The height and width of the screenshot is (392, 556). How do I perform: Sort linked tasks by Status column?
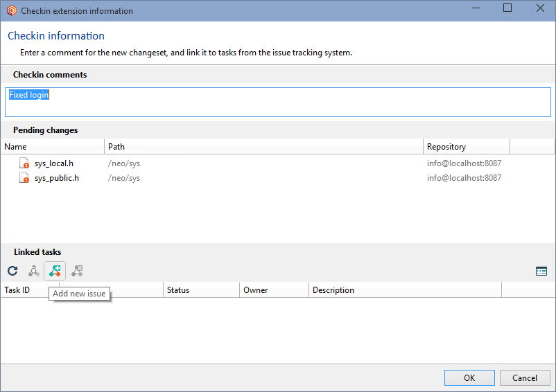pos(201,290)
